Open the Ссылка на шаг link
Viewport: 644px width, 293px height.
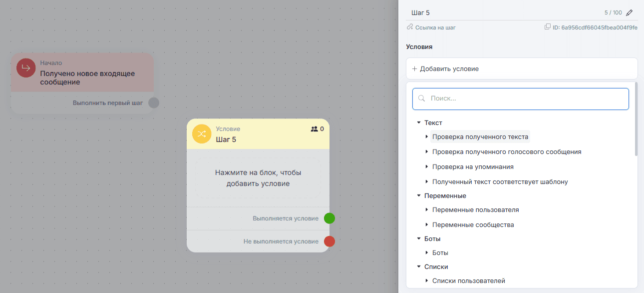pyautogui.click(x=435, y=27)
